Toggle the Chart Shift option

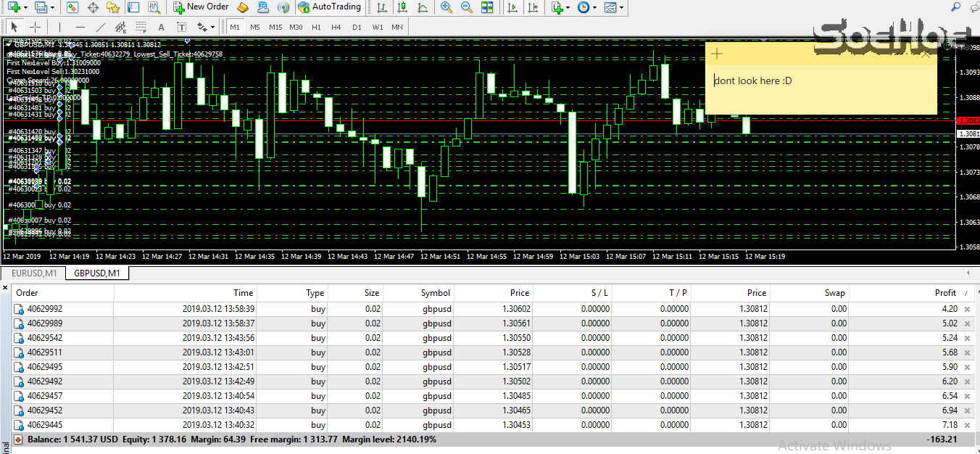point(531,8)
